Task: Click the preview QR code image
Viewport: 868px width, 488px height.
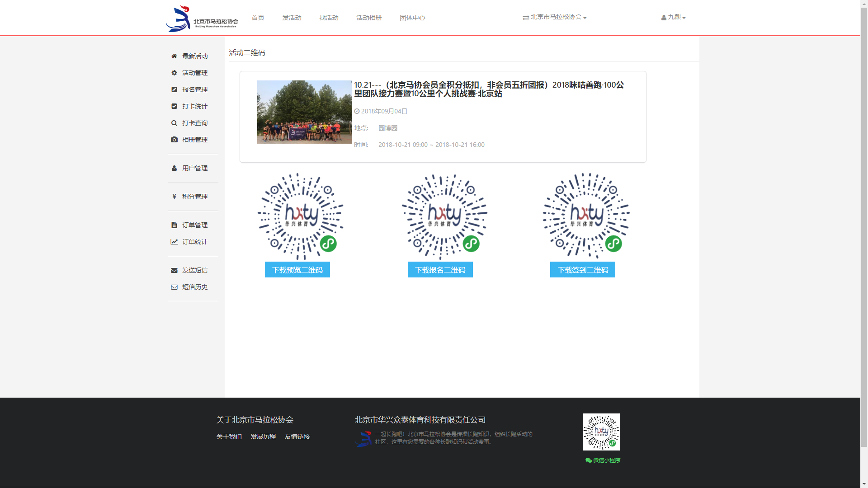Action: 301,216
